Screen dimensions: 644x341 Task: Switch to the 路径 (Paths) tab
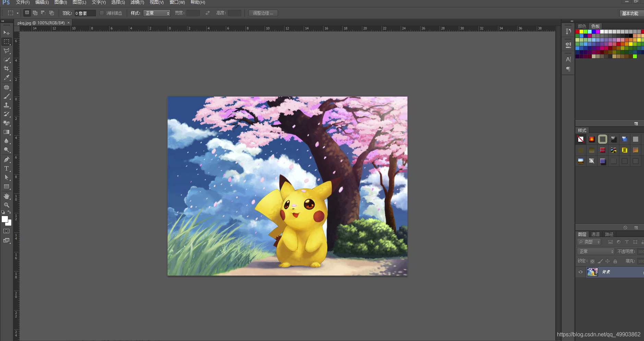609,235
